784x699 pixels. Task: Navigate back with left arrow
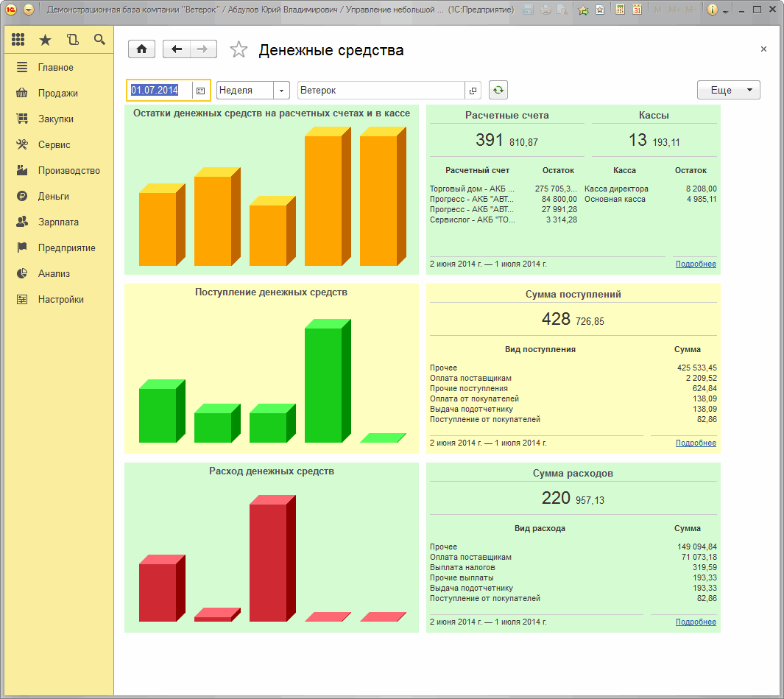click(x=177, y=49)
